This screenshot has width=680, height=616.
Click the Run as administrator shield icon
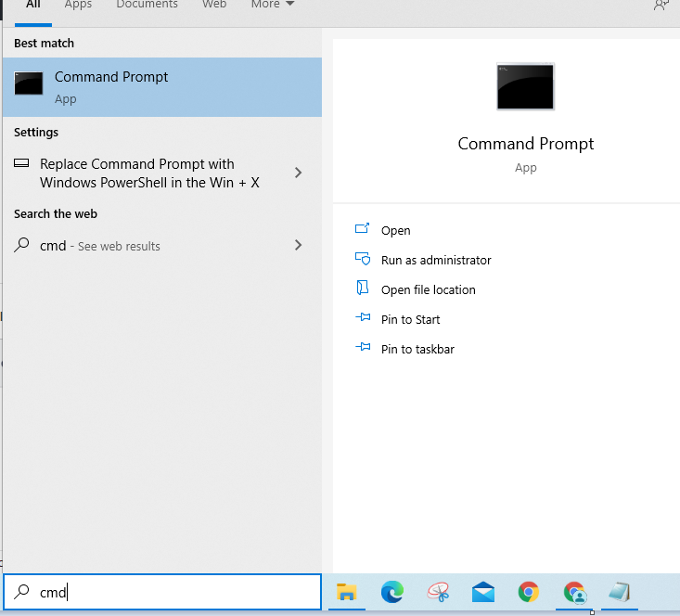(363, 259)
